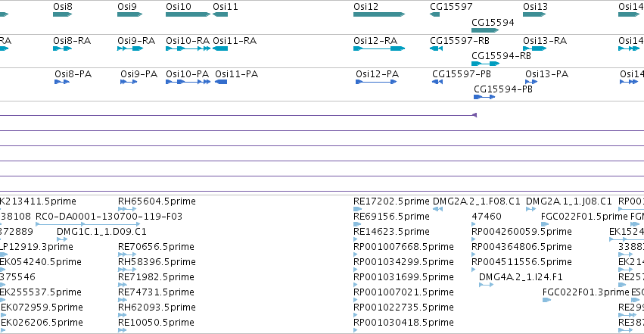Click the DMG2A.1_1.J08.C1 feature label
644x334 pixels.
point(568,201)
